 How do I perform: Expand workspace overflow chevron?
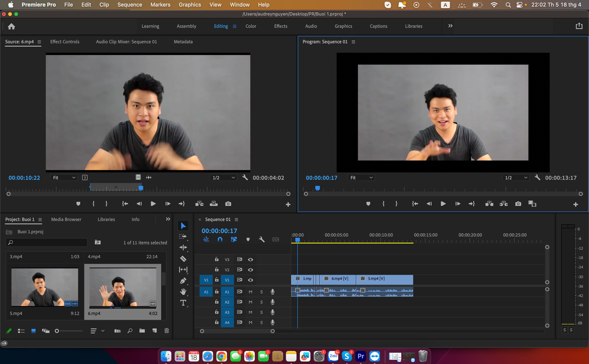[x=450, y=26]
